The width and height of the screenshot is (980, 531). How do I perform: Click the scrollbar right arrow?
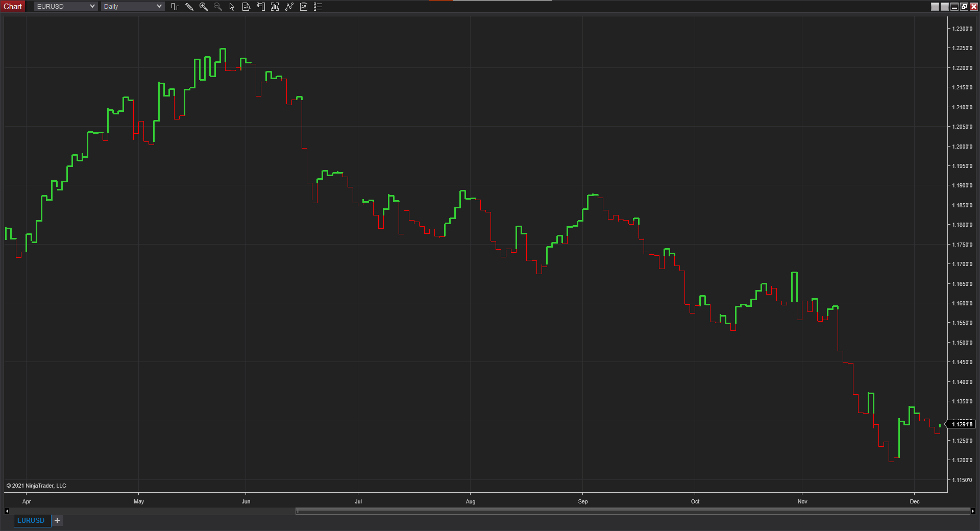(x=972, y=511)
